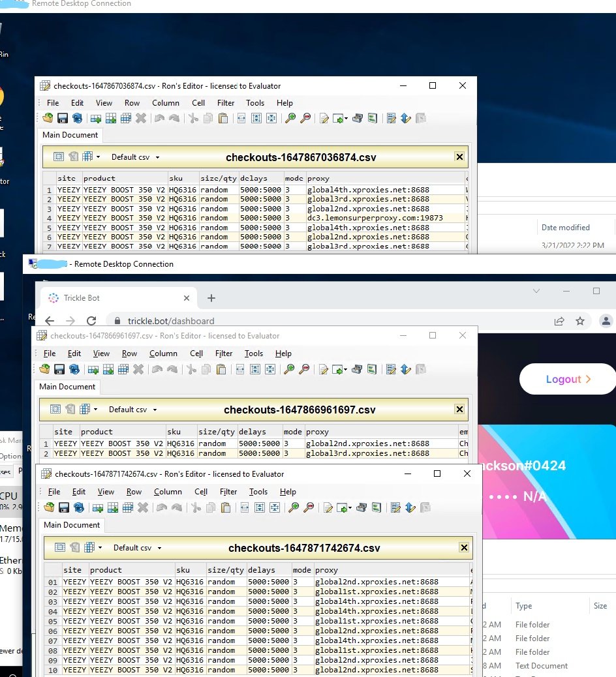
Task: Click Type column header in file explorer list
Action: (x=523, y=606)
